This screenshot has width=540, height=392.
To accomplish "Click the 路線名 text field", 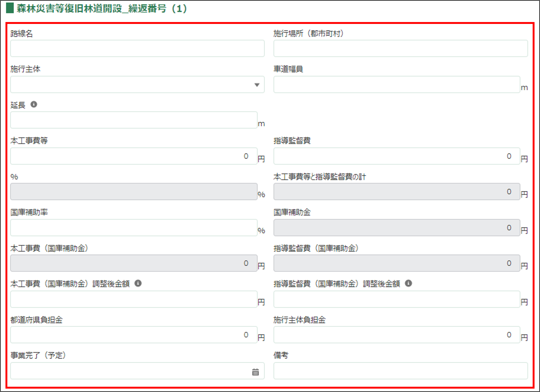I will [137, 49].
